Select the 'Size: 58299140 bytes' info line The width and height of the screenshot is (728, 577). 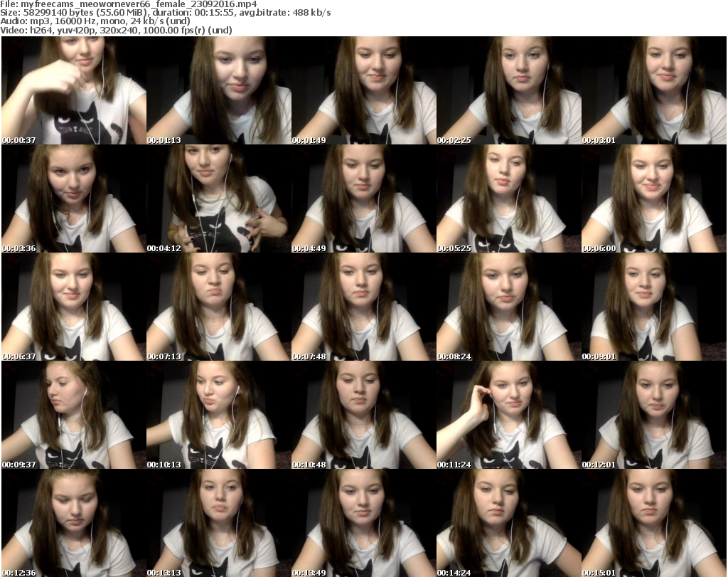(x=165, y=13)
